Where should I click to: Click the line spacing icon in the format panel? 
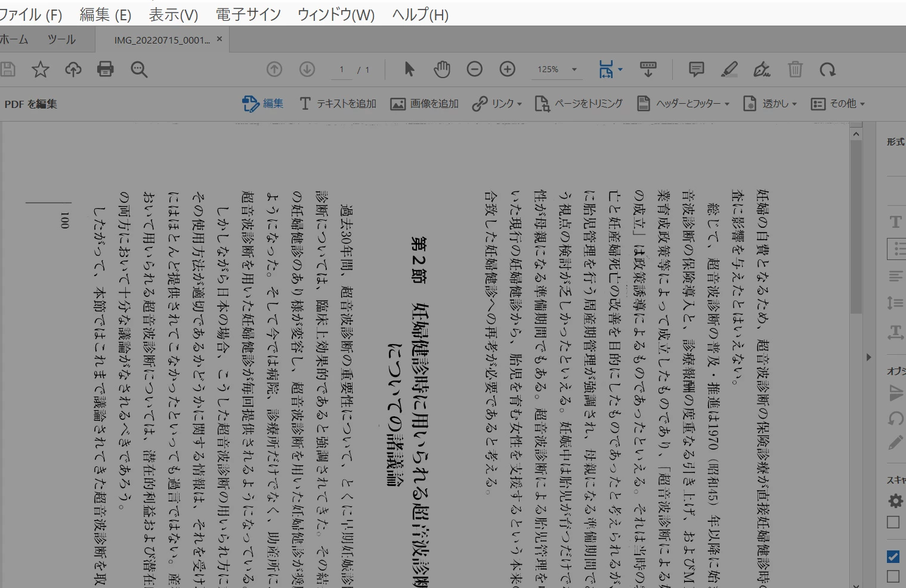895,303
